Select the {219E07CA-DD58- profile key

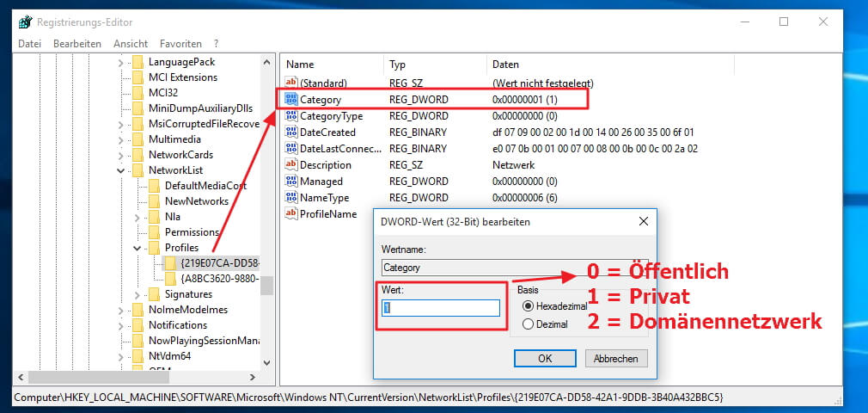click(x=220, y=262)
